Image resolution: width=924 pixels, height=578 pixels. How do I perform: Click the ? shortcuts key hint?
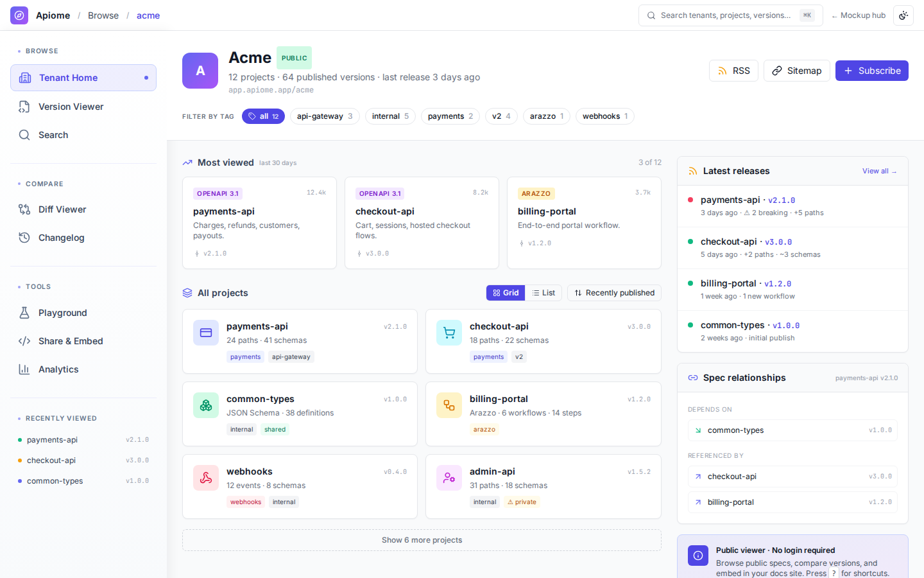click(834, 574)
